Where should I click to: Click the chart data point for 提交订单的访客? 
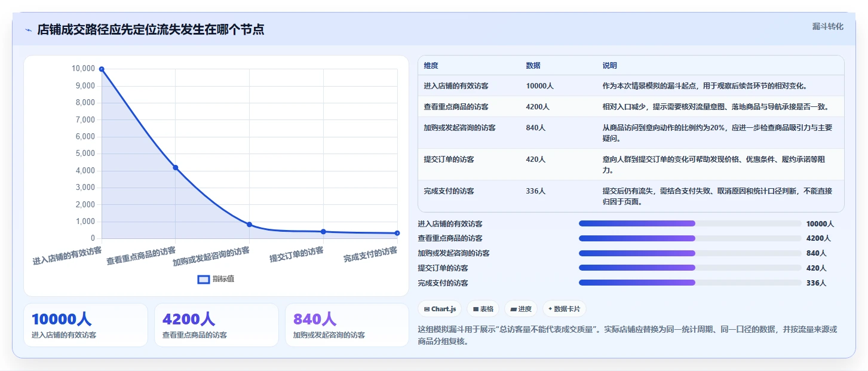323,232
